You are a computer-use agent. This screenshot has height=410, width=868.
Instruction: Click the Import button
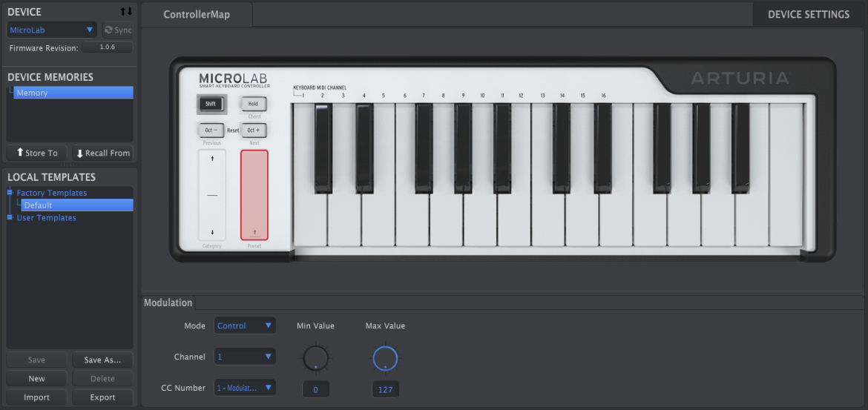(36, 397)
